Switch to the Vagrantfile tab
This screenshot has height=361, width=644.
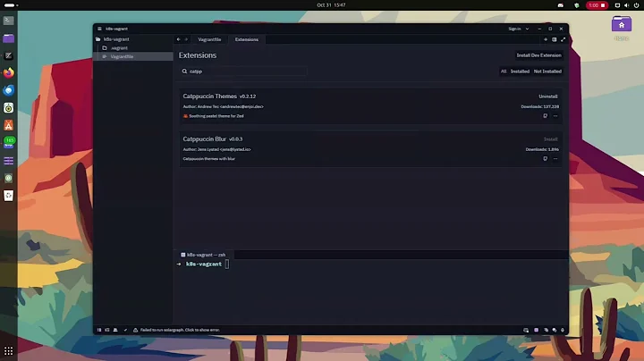pos(209,39)
